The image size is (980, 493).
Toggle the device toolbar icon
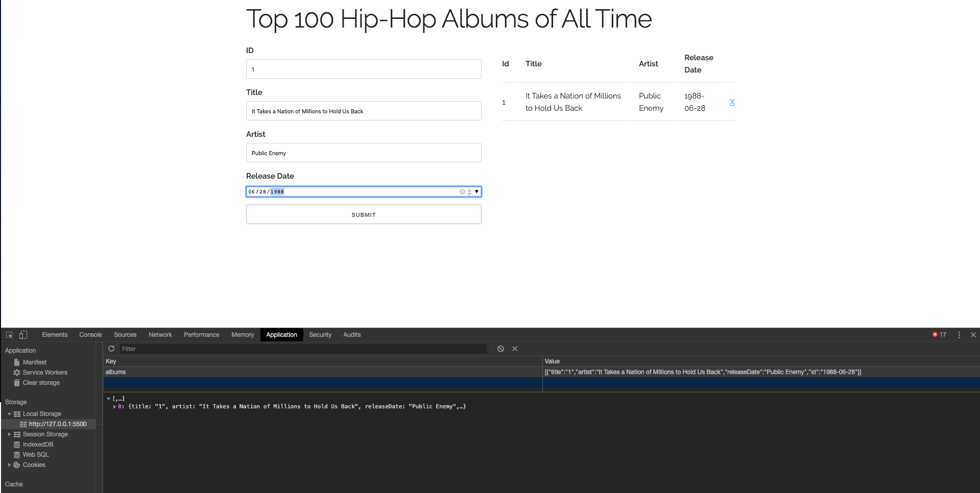22,335
